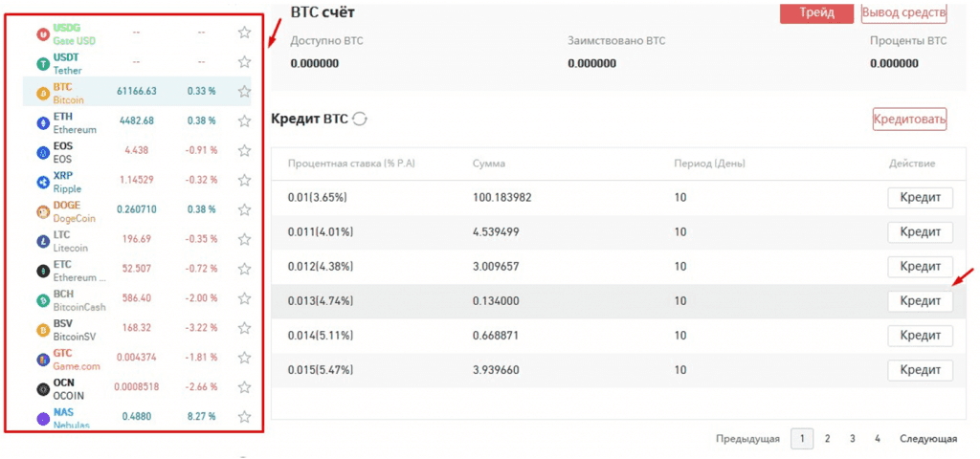Click the BSV BitcoinSV coin icon
This screenshot has height=459, width=980.
tap(43, 330)
